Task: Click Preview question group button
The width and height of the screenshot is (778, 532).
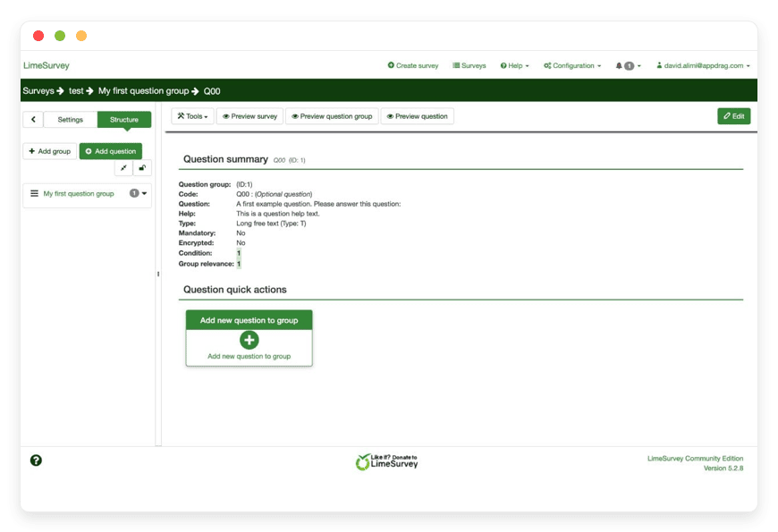Action: pyautogui.click(x=332, y=116)
